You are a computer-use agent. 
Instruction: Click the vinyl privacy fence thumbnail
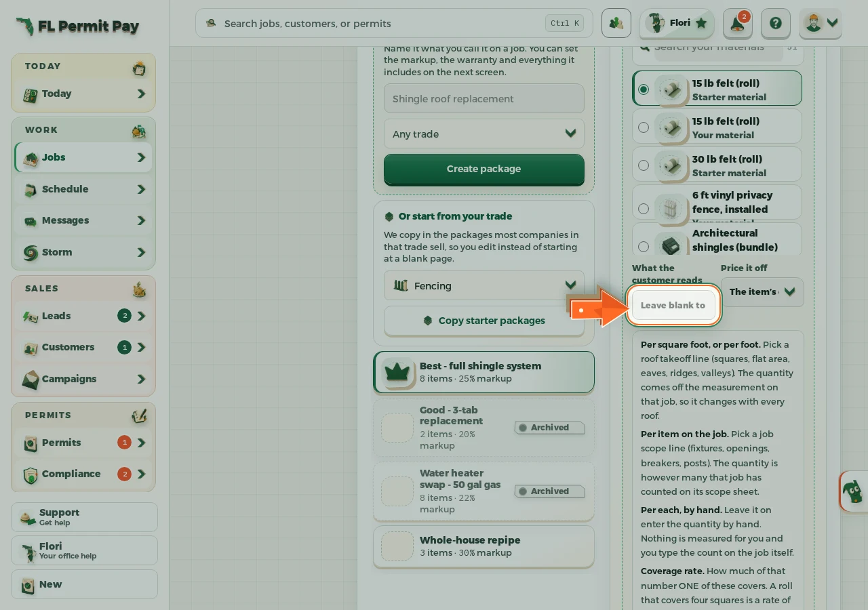(x=671, y=208)
